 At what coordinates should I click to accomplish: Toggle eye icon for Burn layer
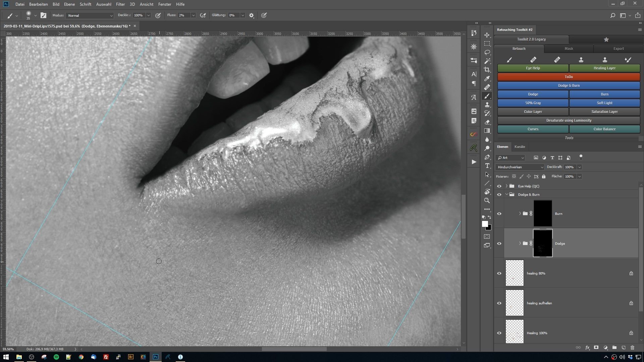(x=499, y=214)
